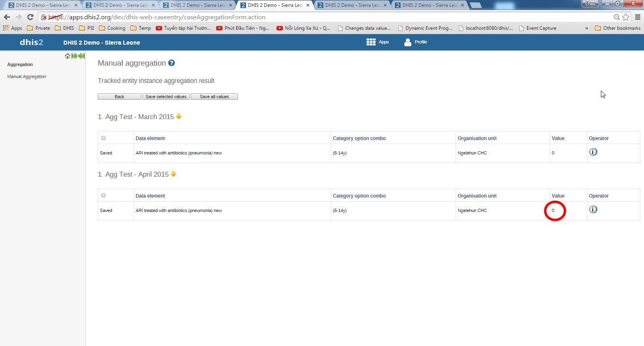Click Ngelehun CHC in the March 2015 row
Image resolution: width=644 pixels, height=346 pixels.
pos(472,153)
